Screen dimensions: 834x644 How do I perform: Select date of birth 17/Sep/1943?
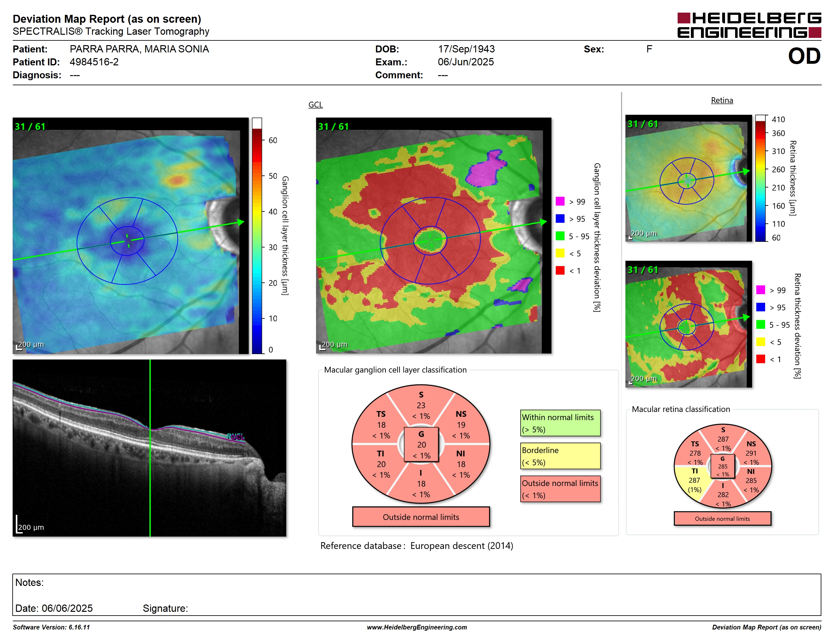coord(466,49)
